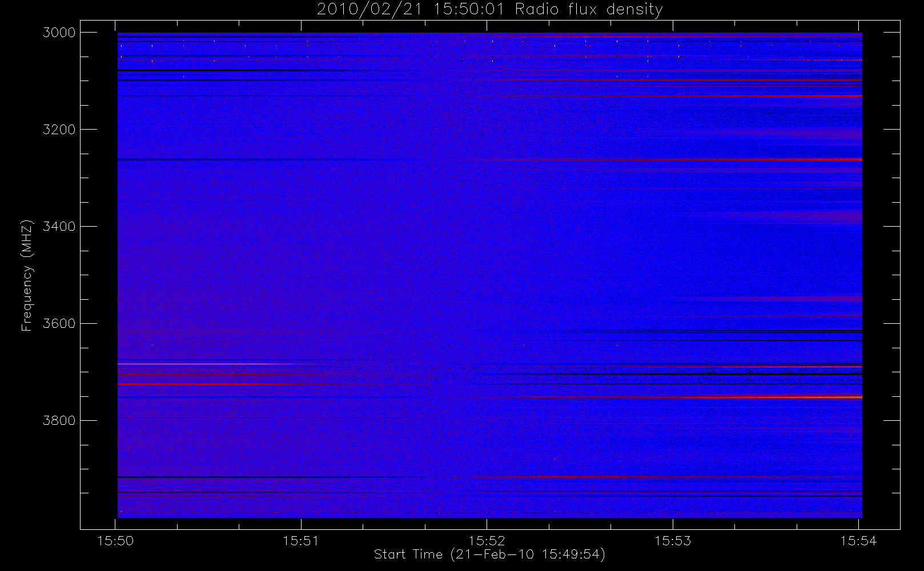Click the 15:53 time tick label

pyautogui.click(x=673, y=541)
